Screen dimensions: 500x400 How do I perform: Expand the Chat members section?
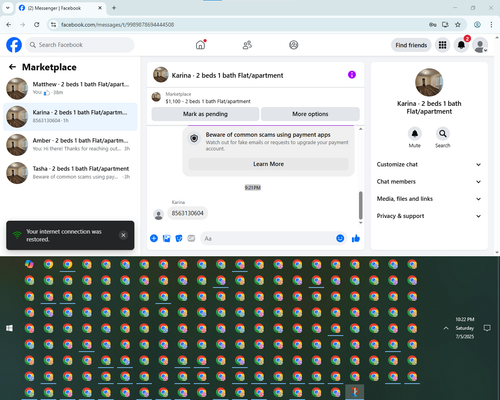(429, 182)
